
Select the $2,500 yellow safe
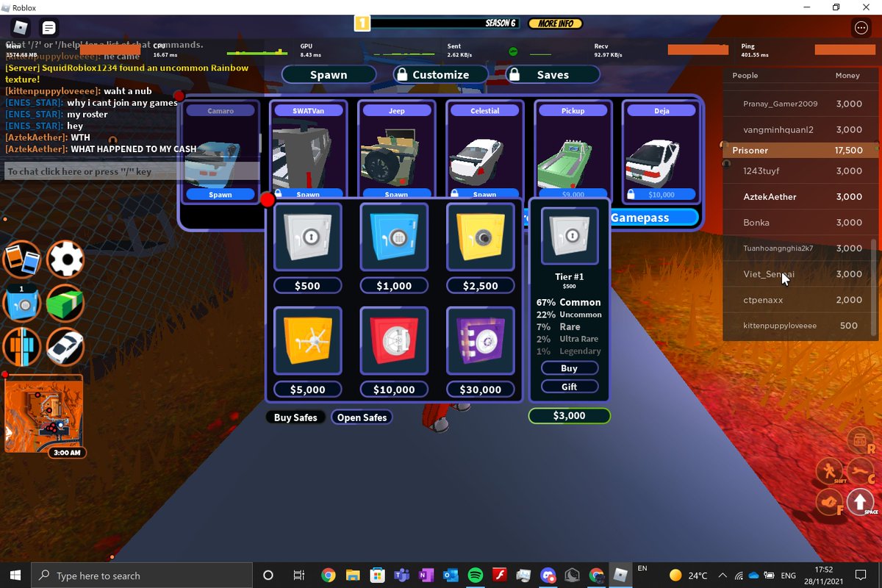(481, 237)
